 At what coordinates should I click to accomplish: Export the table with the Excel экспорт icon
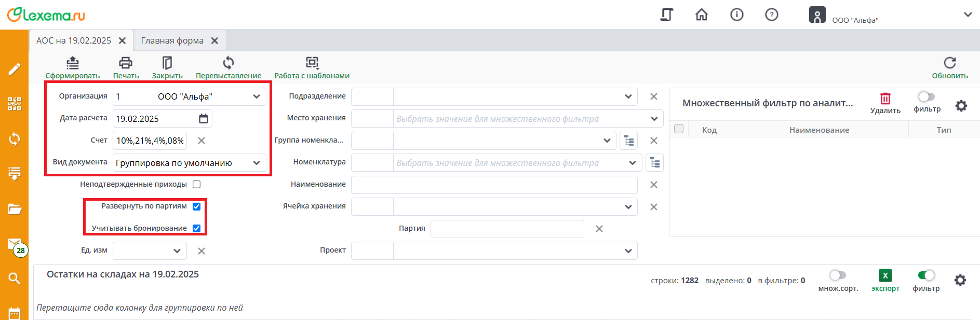pyautogui.click(x=885, y=276)
